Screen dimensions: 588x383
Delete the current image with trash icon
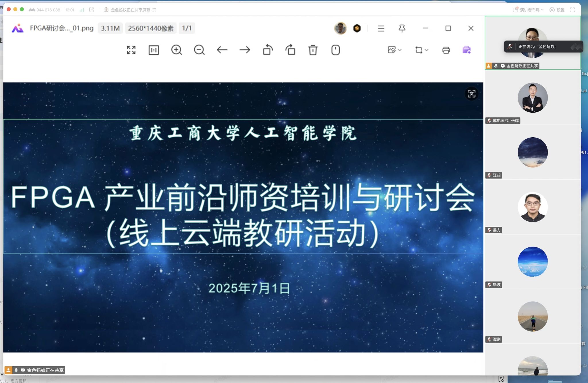(x=313, y=50)
